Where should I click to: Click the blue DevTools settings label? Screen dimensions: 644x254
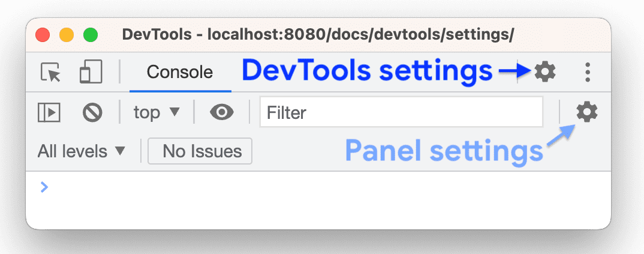[x=367, y=71]
